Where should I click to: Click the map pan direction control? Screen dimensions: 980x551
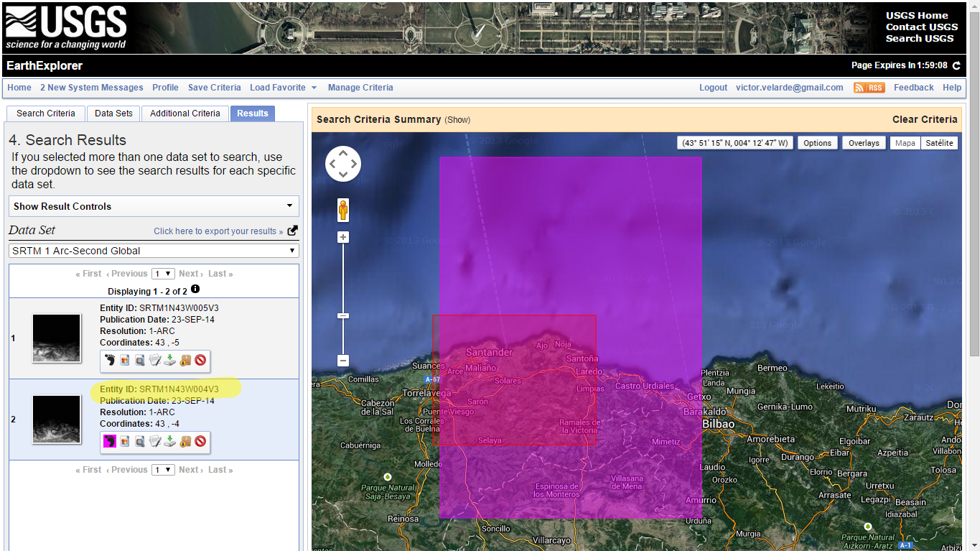click(x=343, y=165)
